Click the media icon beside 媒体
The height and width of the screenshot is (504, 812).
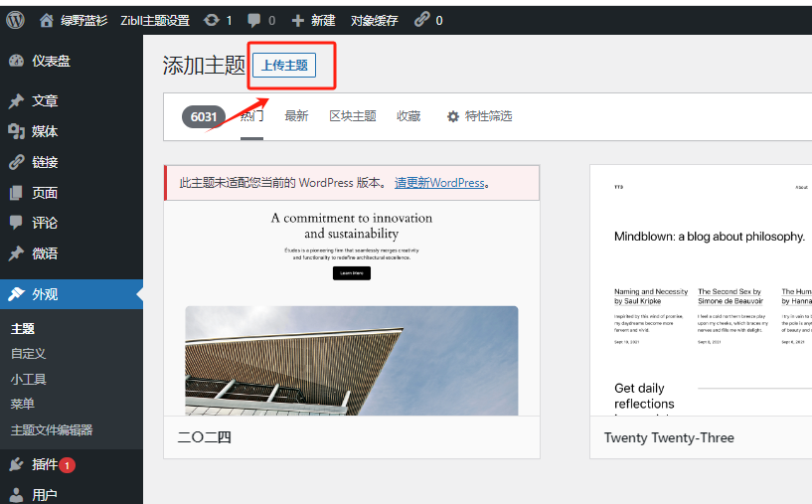pos(16,131)
